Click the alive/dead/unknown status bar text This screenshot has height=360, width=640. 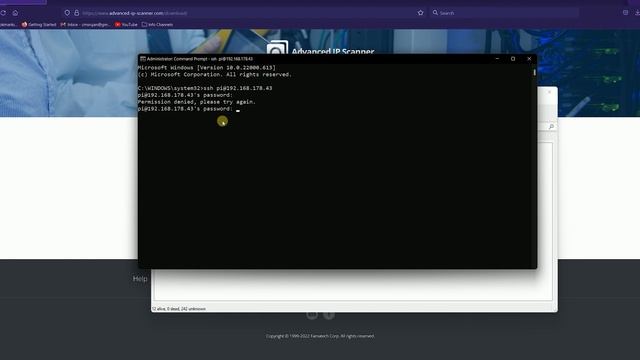coord(179,309)
